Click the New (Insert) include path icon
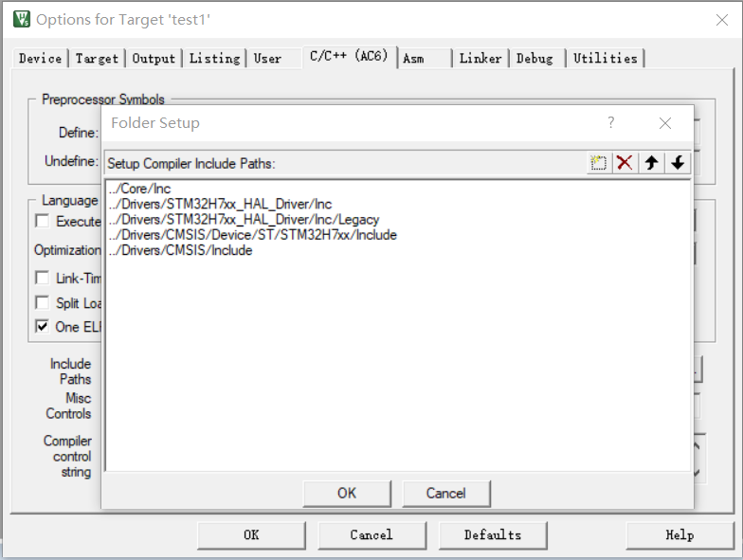 click(x=599, y=163)
